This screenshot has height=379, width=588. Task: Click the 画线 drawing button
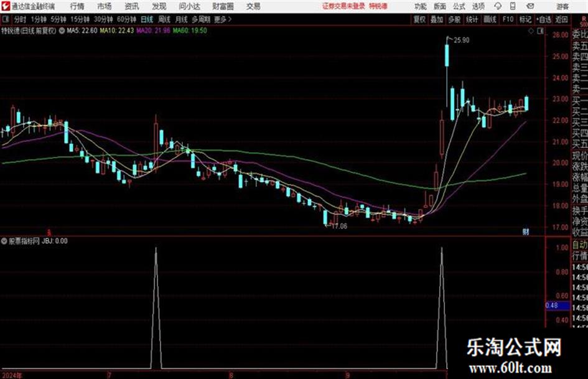[x=490, y=19]
